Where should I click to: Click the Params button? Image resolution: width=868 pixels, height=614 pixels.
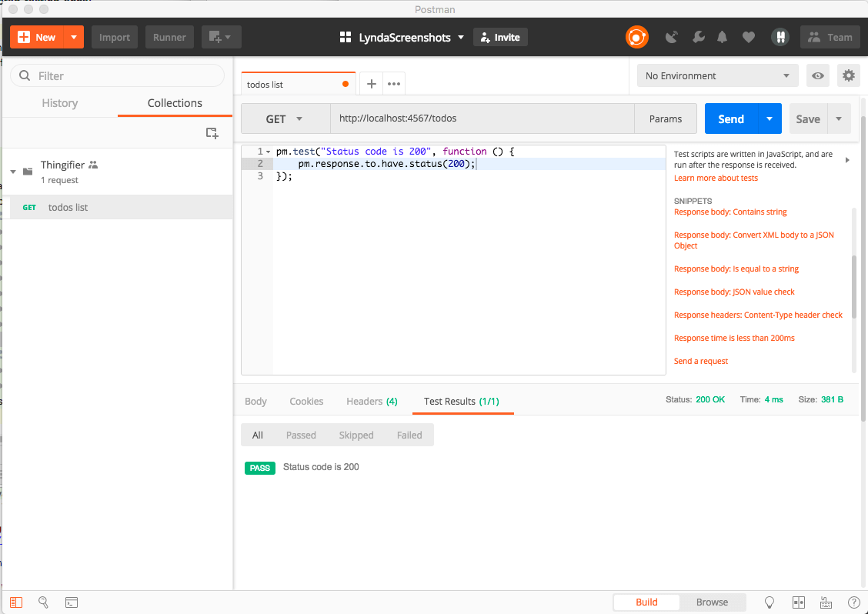click(666, 118)
